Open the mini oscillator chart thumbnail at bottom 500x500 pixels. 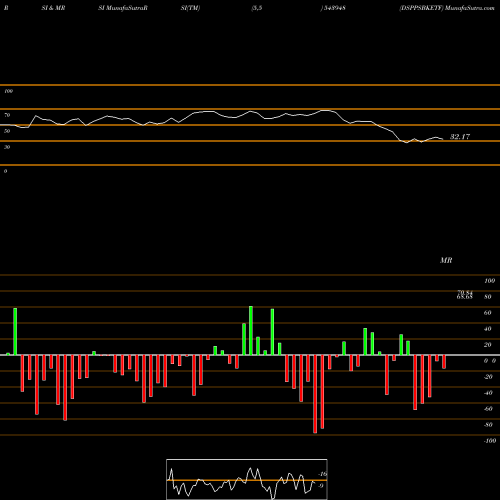pyautogui.click(x=247, y=479)
